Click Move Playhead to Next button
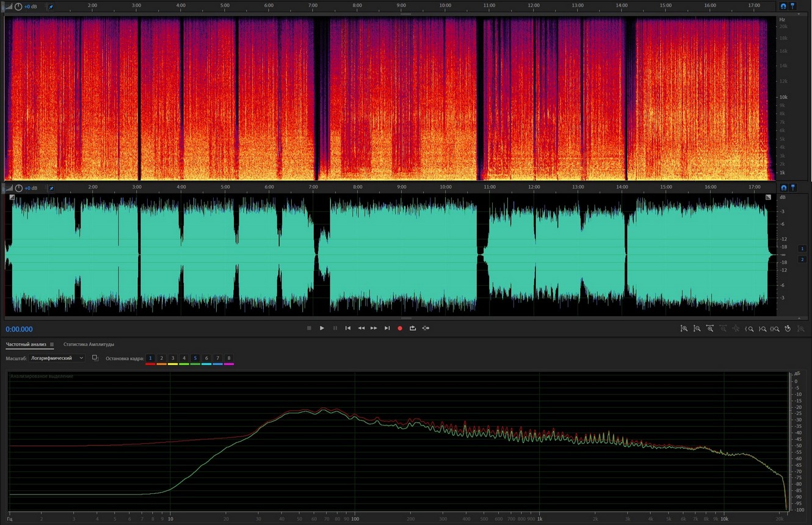812x525 pixels. pyautogui.click(x=387, y=328)
